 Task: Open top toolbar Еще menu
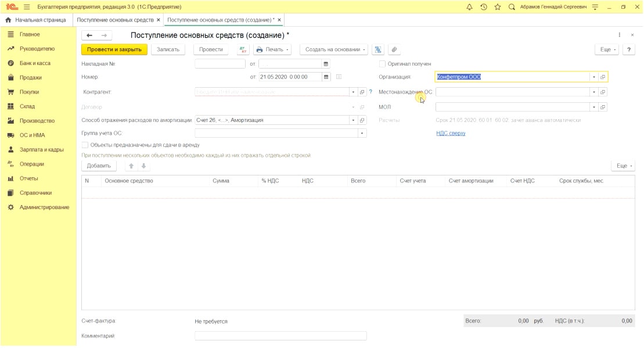click(x=607, y=50)
